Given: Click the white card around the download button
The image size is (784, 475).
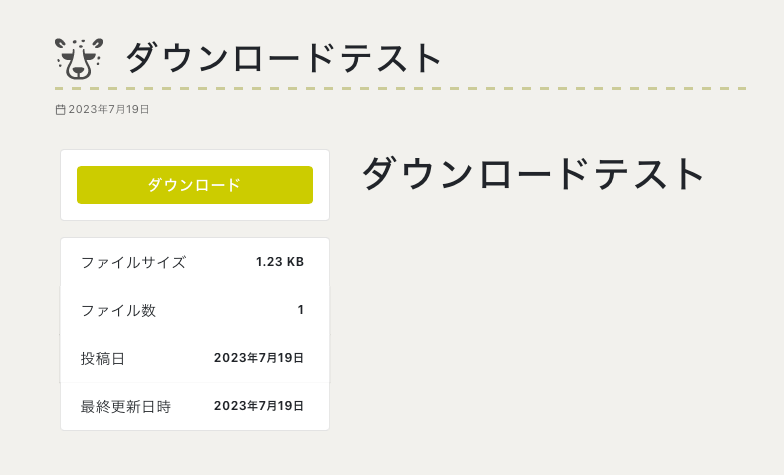Looking at the screenshot, I should [195, 211].
